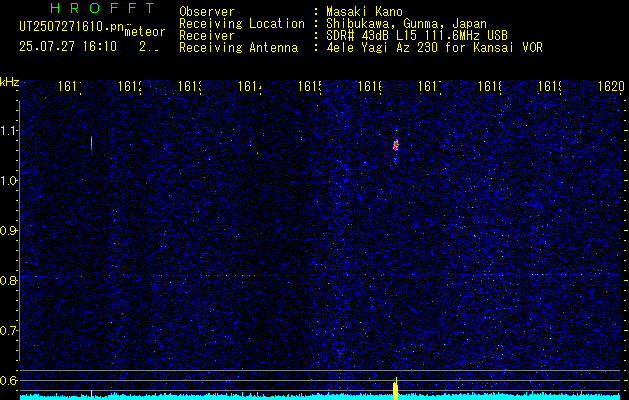The height and width of the screenshot is (400, 629).
Task: Click the 1614 time axis label
Action: (250, 86)
